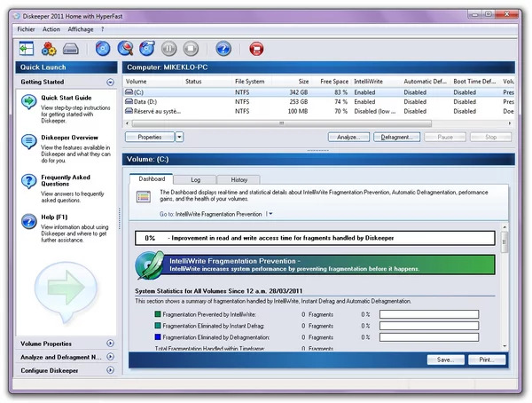Expand the Volume Properties section

click(110, 344)
